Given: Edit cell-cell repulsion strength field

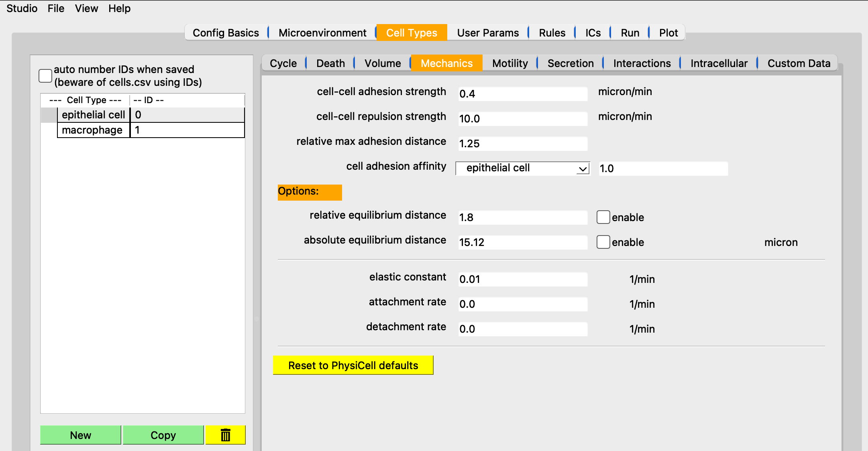Looking at the screenshot, I should pyautogui.click(x=523, y=118).
